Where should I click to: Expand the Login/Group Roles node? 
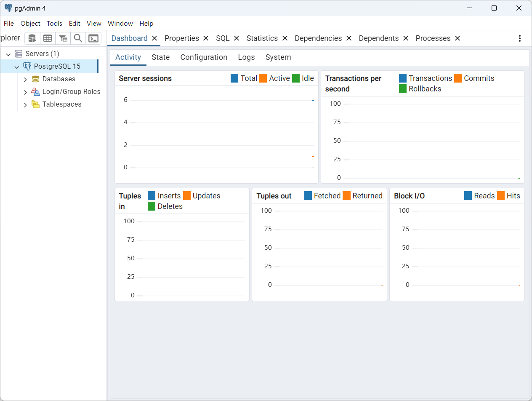[25, 92]
